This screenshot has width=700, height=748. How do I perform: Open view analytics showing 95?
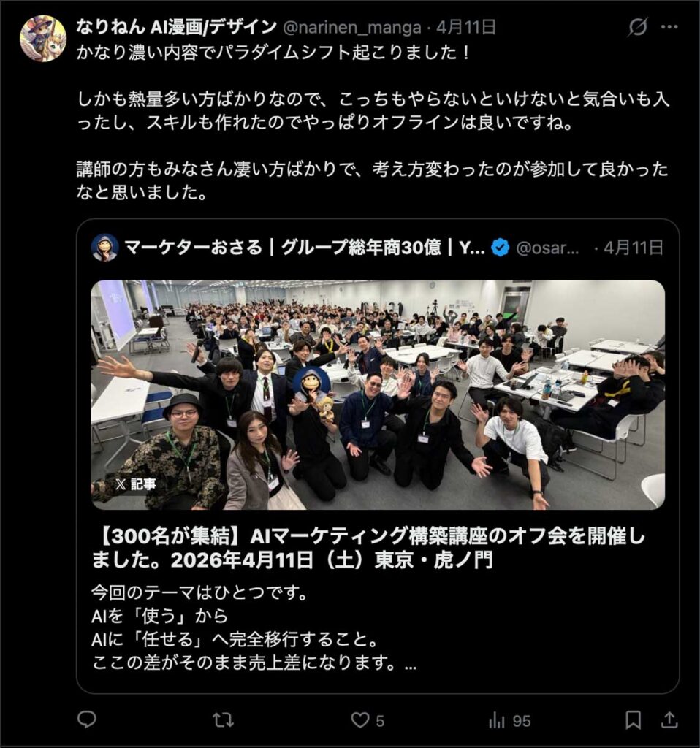509,720
